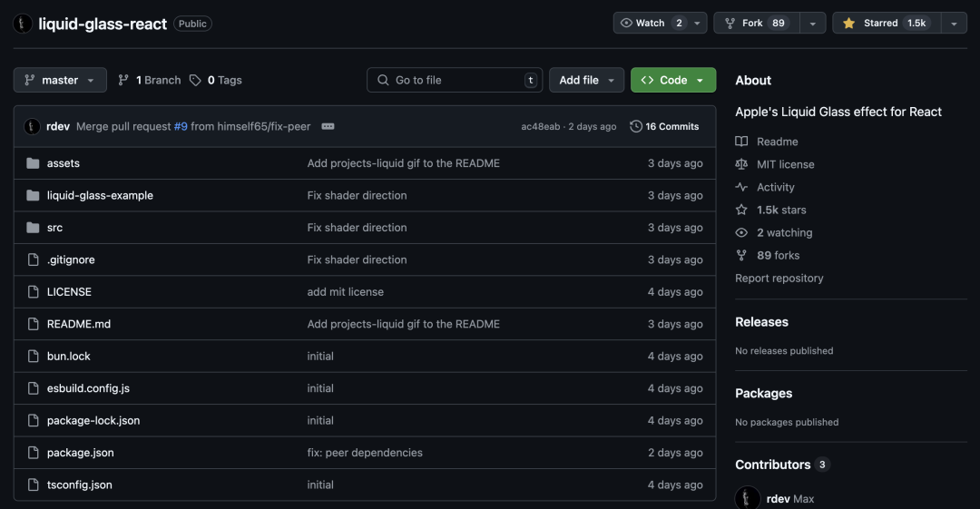The width and height of the screenshot is (980, 509).
Task: Open the 2 watching link
Action: (x=784, y=232)
